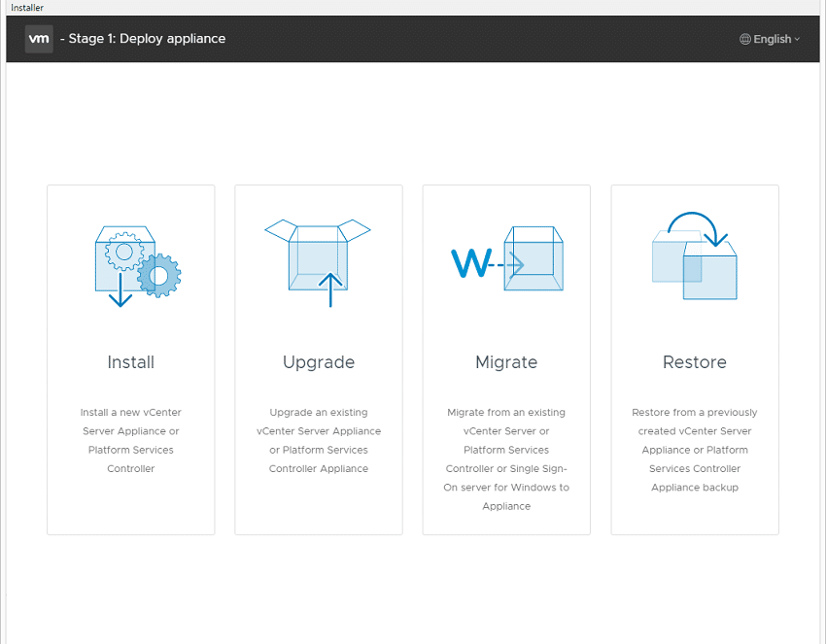Open the English language dropdown
This screenshot has height=644, width=826.
pyautogui.click(x=770, y=39)
